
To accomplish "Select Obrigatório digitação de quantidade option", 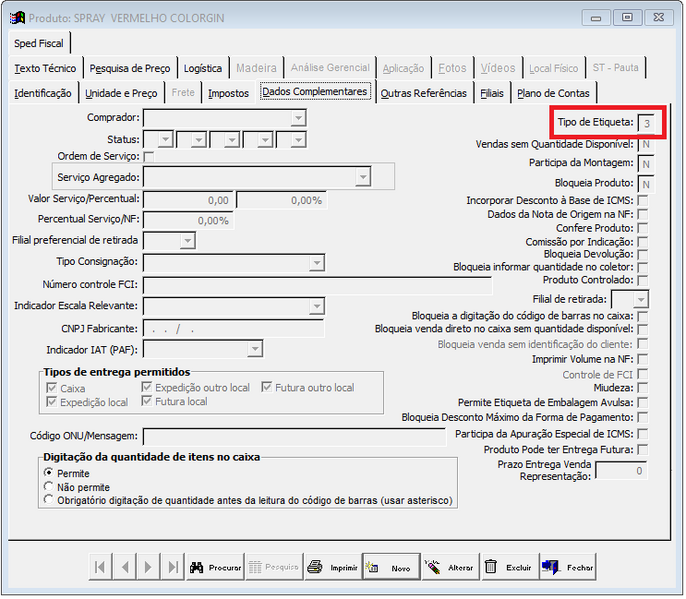I will coord(49,500).
